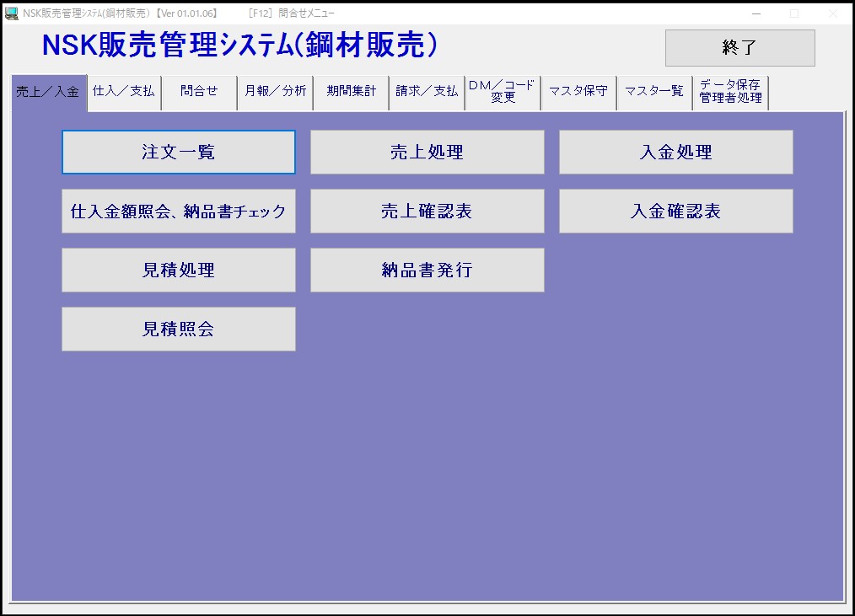Screen dimensions: 855x616
Task: Click the 納品書発行 button
Action: (427, 270)
